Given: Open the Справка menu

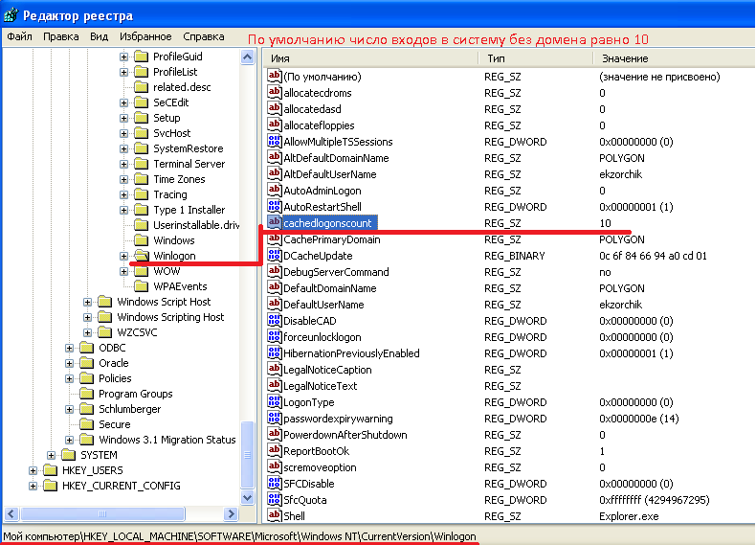Looking at the screenshot, I should point(204,36).
